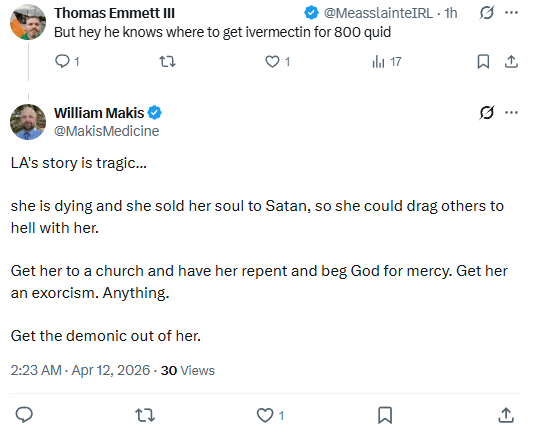The width and height of the screenshot is (533, 435).
Task: Share William Makis's tweet
Action: coord(506,415)
